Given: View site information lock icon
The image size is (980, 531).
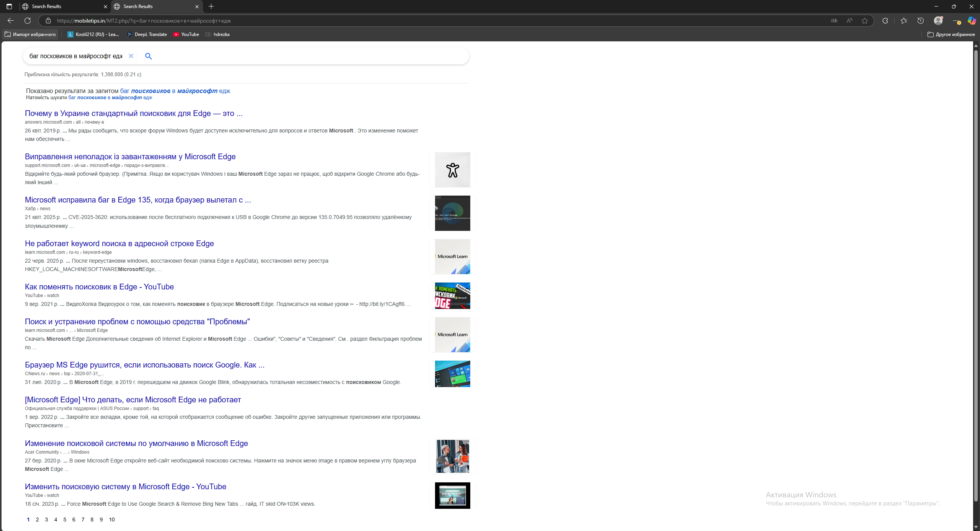Looking at the screenshot, I should pos(48,21).
